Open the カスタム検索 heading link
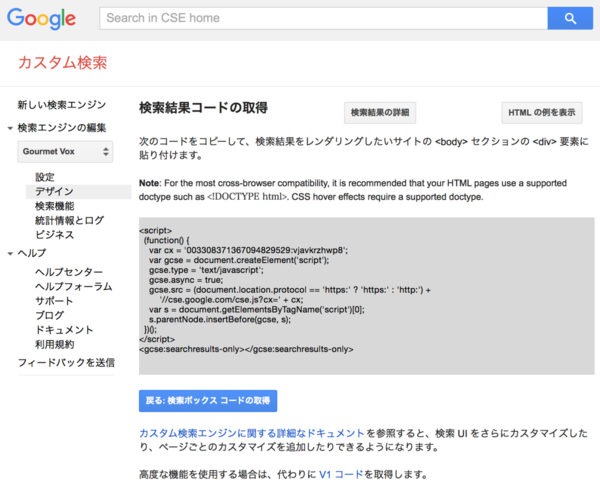Screen dimensions: 600x485 (62, 62)
